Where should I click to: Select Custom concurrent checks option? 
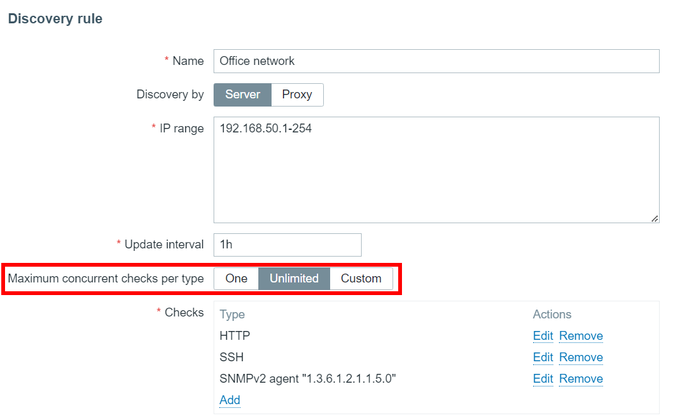(361, 278)
